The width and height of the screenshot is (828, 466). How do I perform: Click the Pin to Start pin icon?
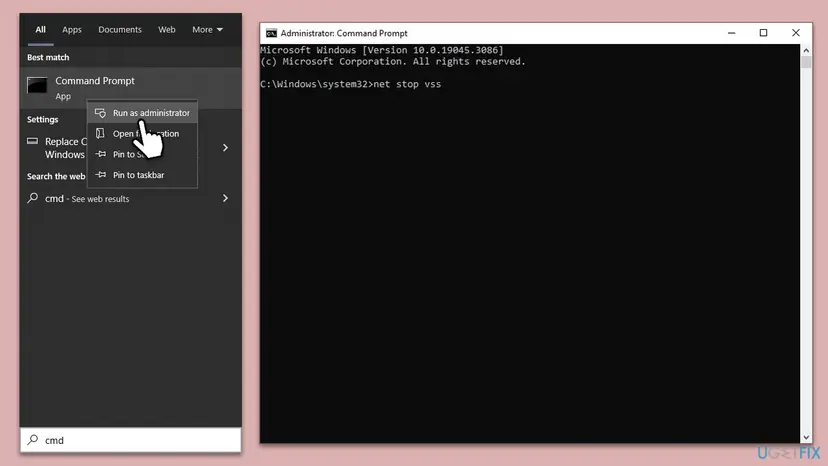[100, 154]
